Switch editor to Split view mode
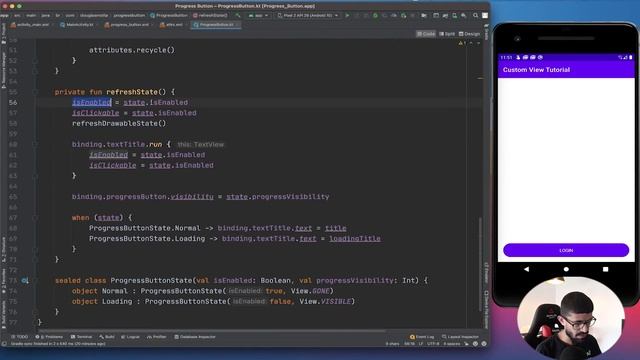 pyautogui.click(x=447, y=34)
